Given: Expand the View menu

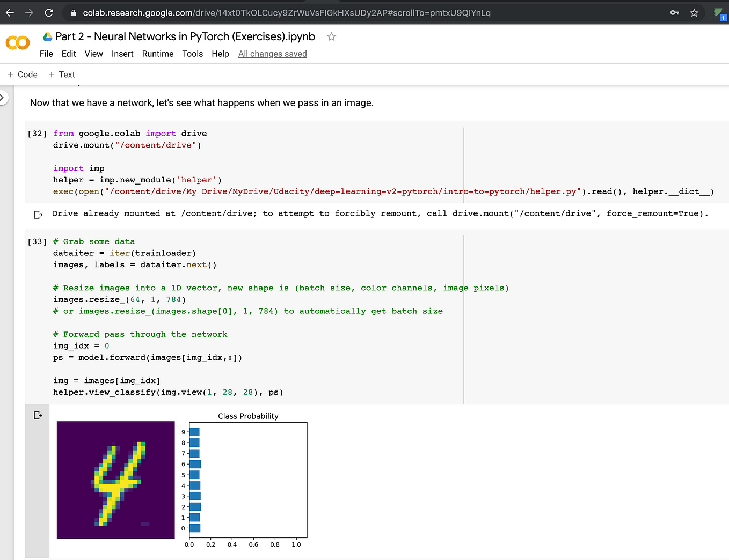Looking at the screenshot, I should click(x=93, y=54).
